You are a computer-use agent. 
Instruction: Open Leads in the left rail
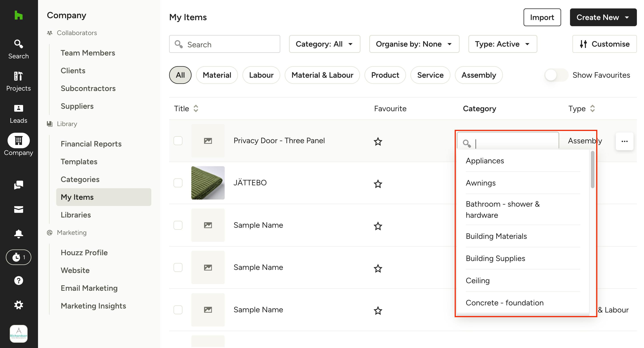18,114
